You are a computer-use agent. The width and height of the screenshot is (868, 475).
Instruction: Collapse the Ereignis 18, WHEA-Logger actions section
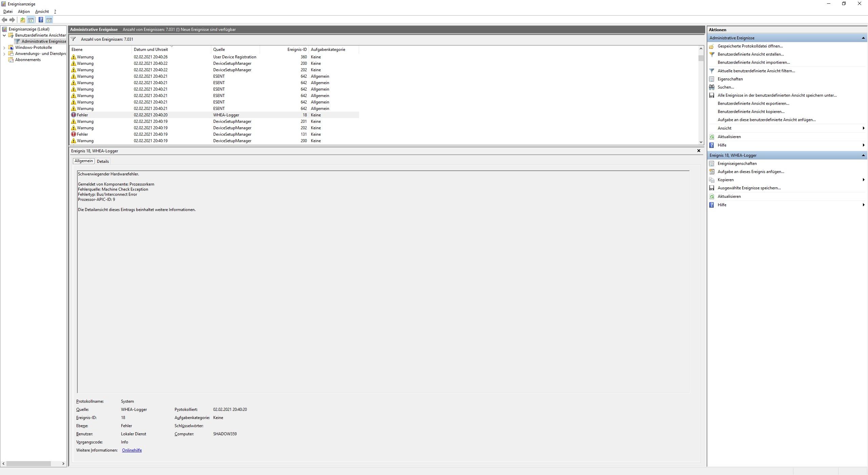[863, 155]
